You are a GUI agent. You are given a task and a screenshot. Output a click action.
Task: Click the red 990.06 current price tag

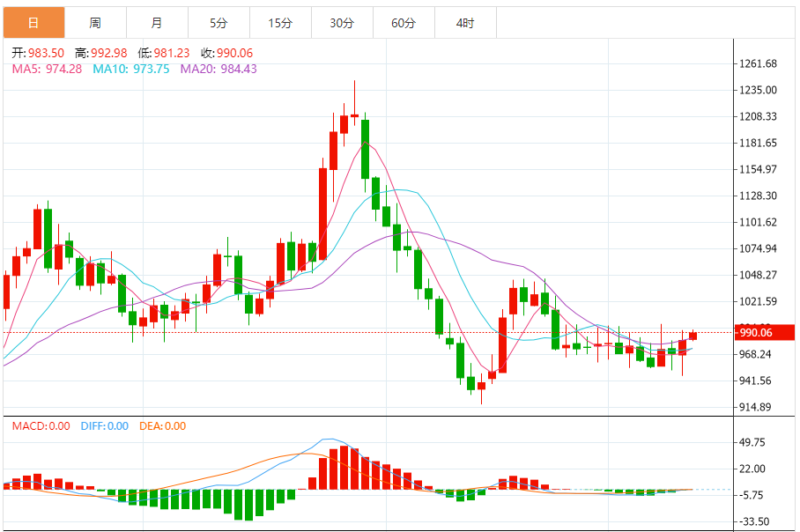(x=764, y=333)
